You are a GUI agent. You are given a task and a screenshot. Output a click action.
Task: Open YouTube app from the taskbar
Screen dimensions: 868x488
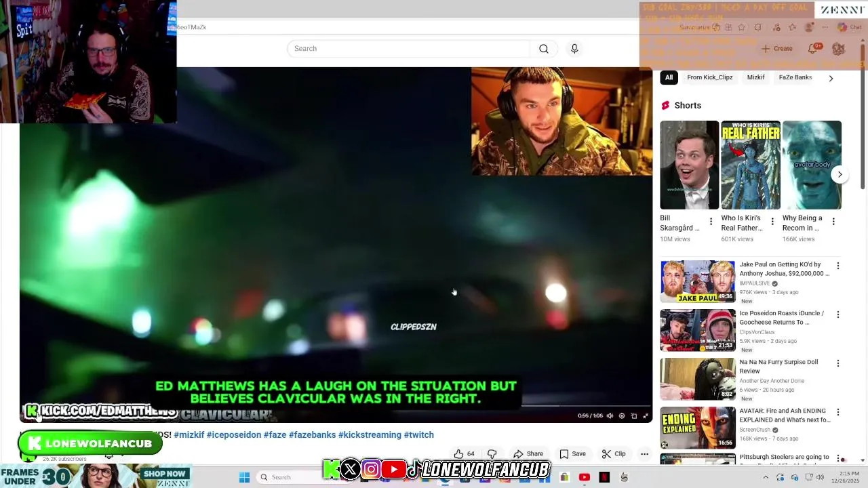585,477
